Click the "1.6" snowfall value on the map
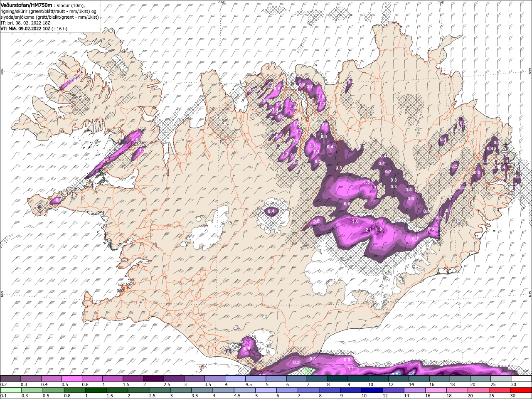532x399 pixels. pos(355,221)
